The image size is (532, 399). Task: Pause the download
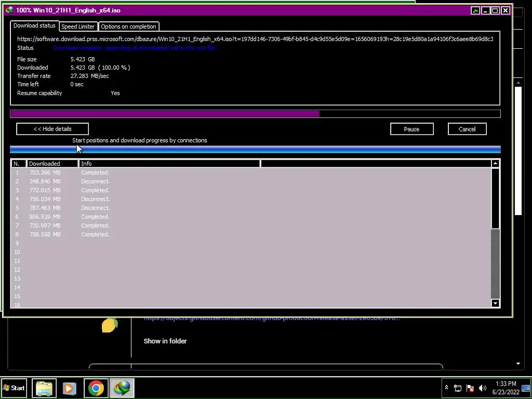point(411,129)
